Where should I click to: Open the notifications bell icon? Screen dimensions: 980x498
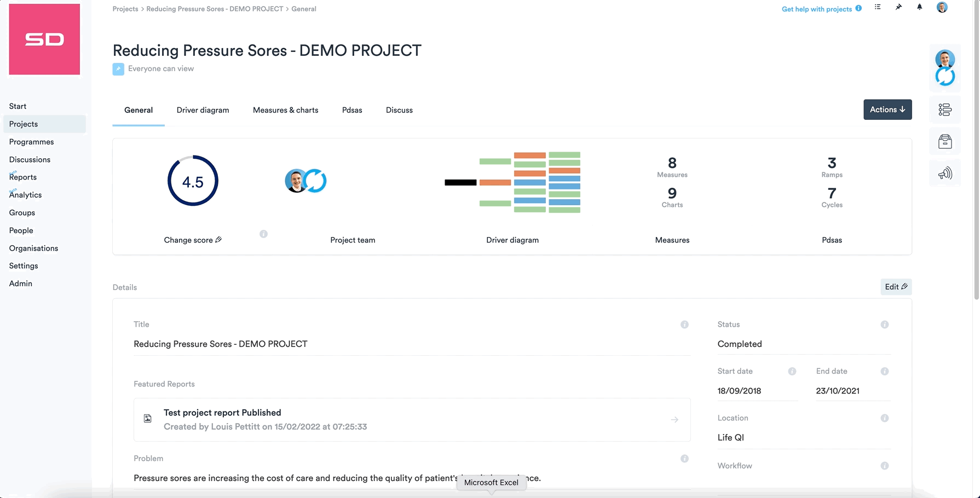click(x=919, y=8)
